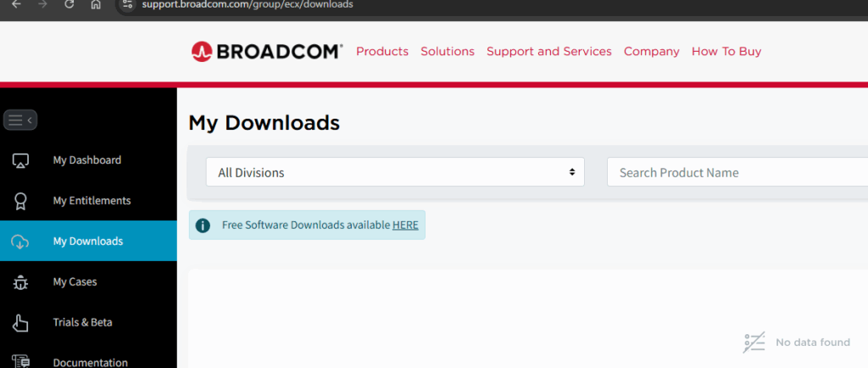Open the Products menu
Image resolution: width=868 pixels, height=368 pixels.
382,52
